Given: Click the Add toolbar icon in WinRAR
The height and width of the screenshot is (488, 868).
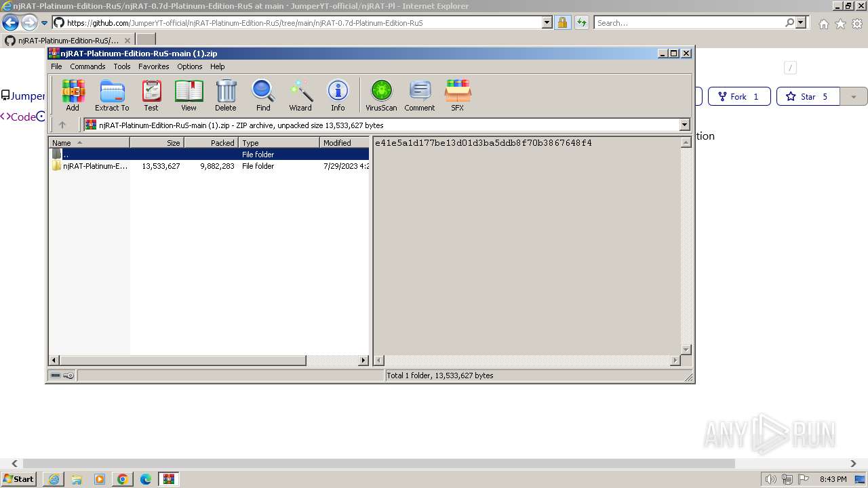Looking at the screenshot, I should tap(73, 95).
